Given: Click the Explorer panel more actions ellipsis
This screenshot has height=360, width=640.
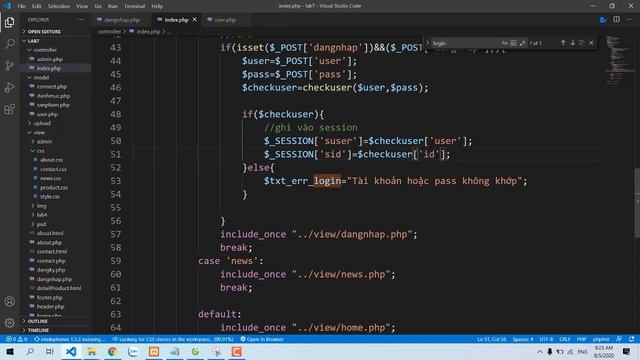Looking at the screenshot, I should tap(80, 20).
